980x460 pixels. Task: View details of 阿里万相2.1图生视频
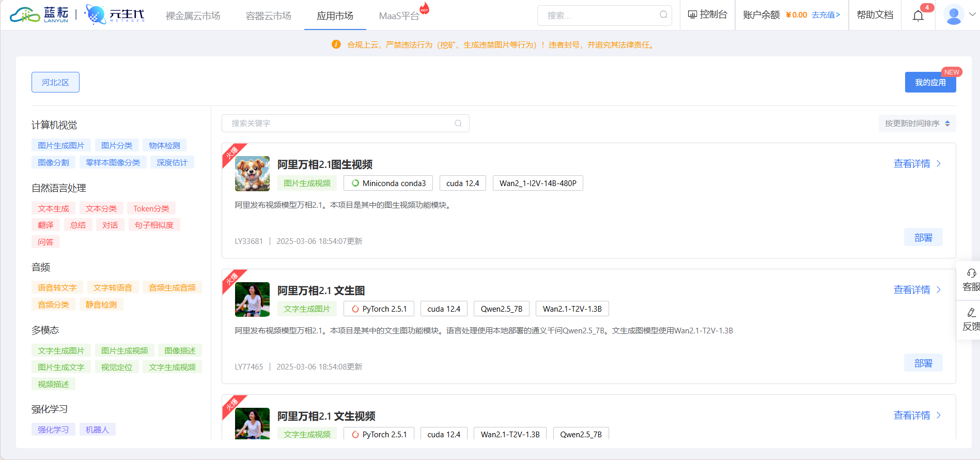(x=917, y=164)
